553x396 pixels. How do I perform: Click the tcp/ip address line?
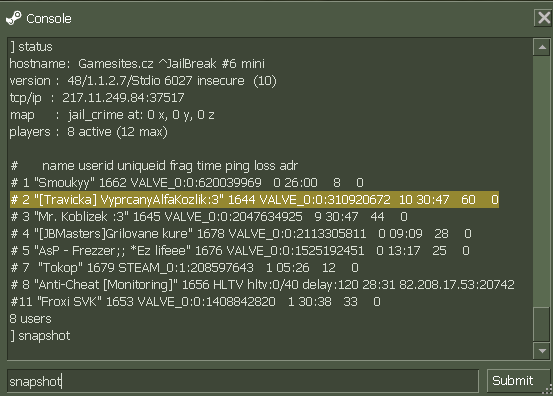[x=97, y=98]
